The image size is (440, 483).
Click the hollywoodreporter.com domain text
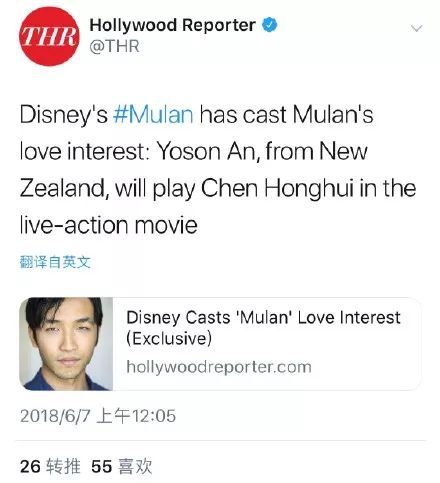[x=219, y=367]
